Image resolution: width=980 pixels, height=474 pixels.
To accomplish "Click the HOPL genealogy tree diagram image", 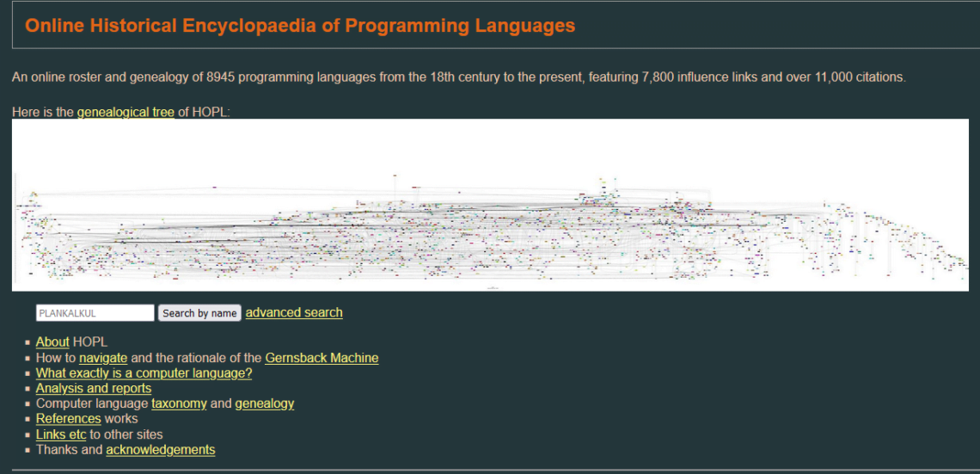I will 490,205.
